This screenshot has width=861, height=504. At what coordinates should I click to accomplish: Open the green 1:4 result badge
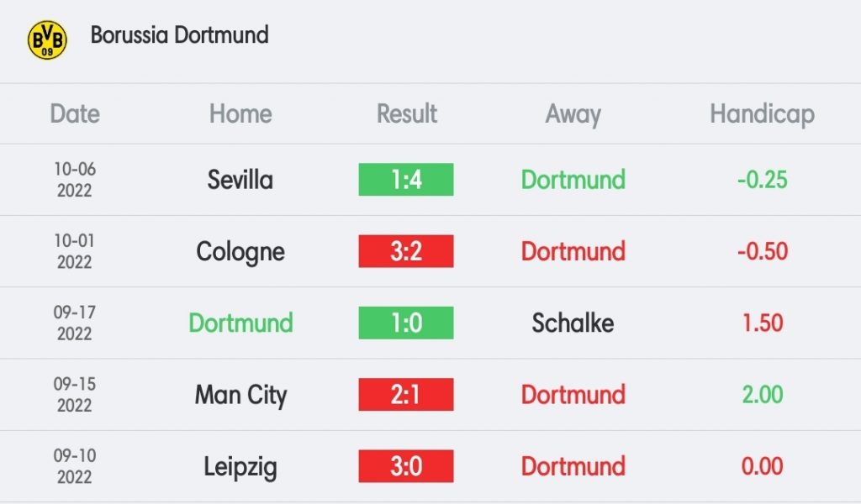pyautogui.click(x=406, y=179)
